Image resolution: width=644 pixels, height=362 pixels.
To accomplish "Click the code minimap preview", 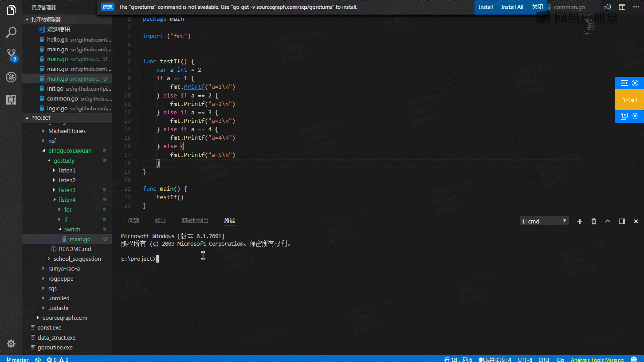I will click(x=589, y=25).
